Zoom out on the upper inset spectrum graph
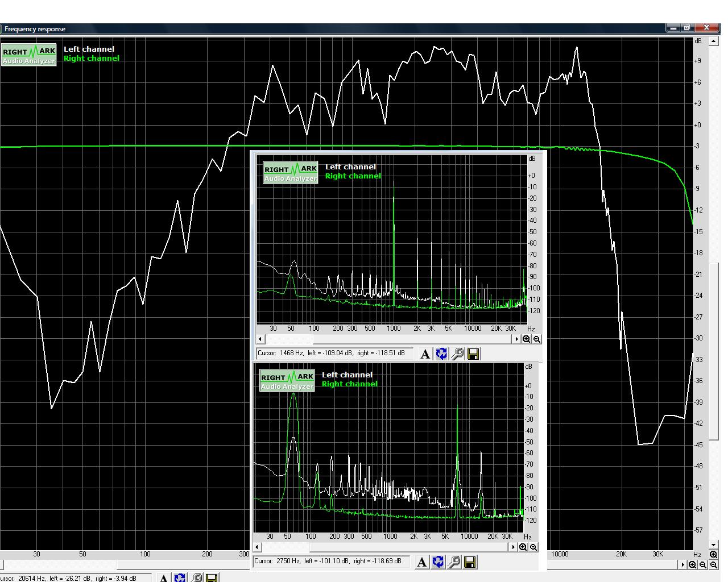Image resolution: width=728 pixels, height=582 pixels. 537,339
